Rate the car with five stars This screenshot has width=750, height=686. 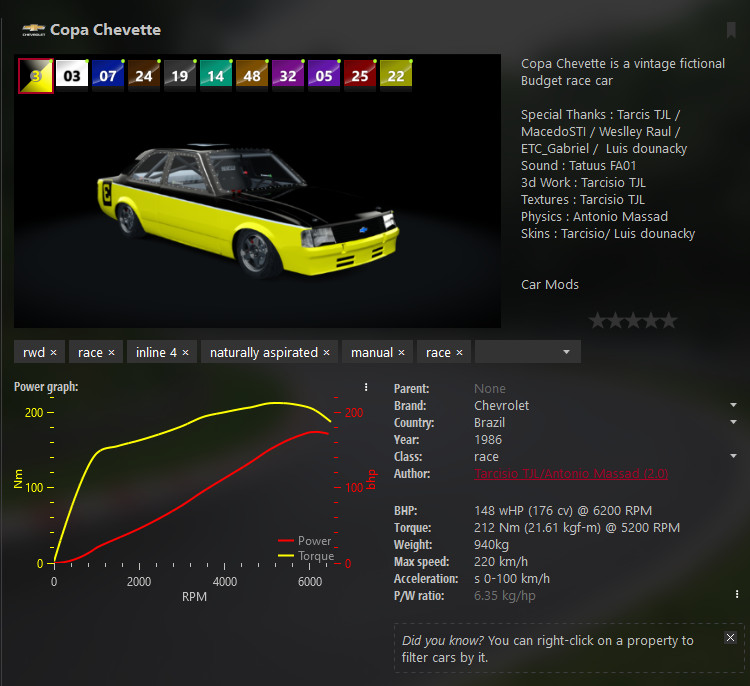pyautogui.click(x=669, y=321)
